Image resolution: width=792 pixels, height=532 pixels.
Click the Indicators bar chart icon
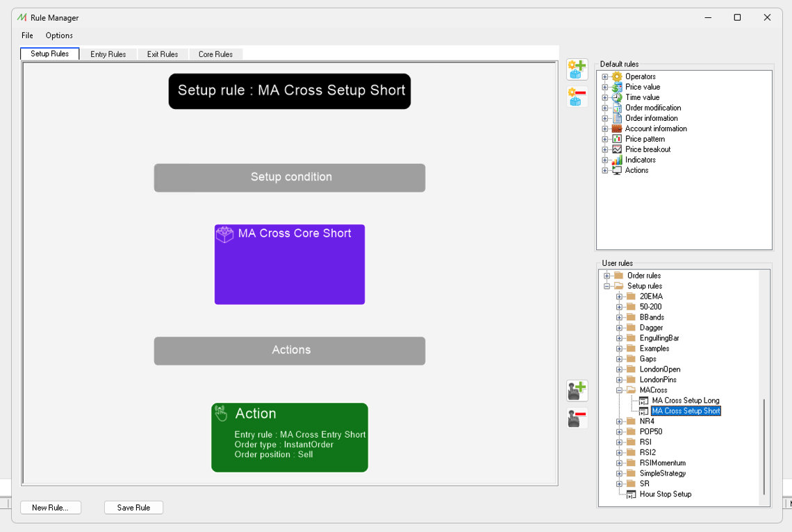pyautogui.click(x=617, y=160)
